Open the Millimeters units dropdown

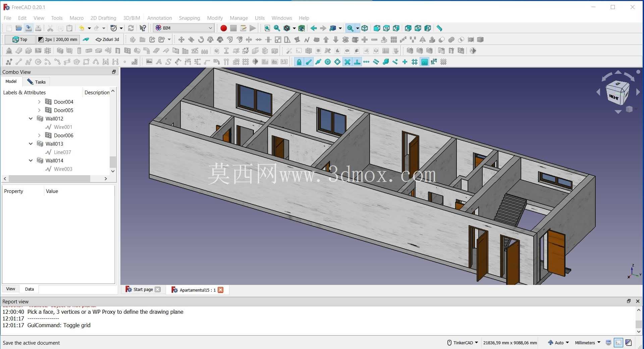(588, 343)
